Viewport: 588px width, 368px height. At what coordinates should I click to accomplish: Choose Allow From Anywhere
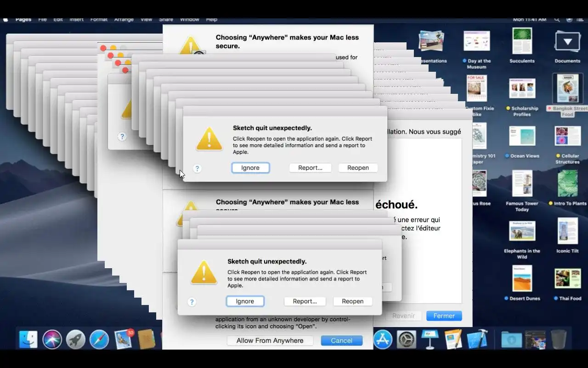pyautogui.click(x=270, y=340)
